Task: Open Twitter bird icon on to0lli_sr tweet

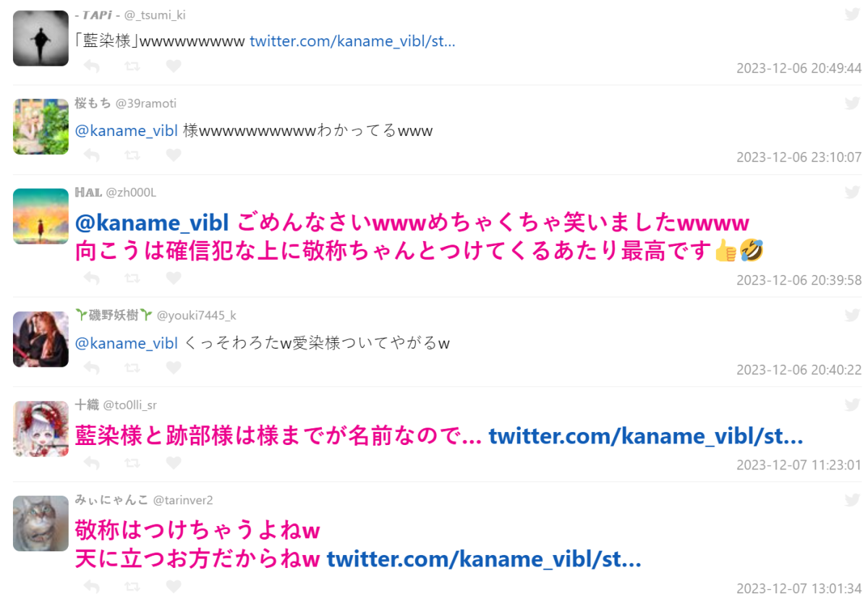Action: [853, 405]
